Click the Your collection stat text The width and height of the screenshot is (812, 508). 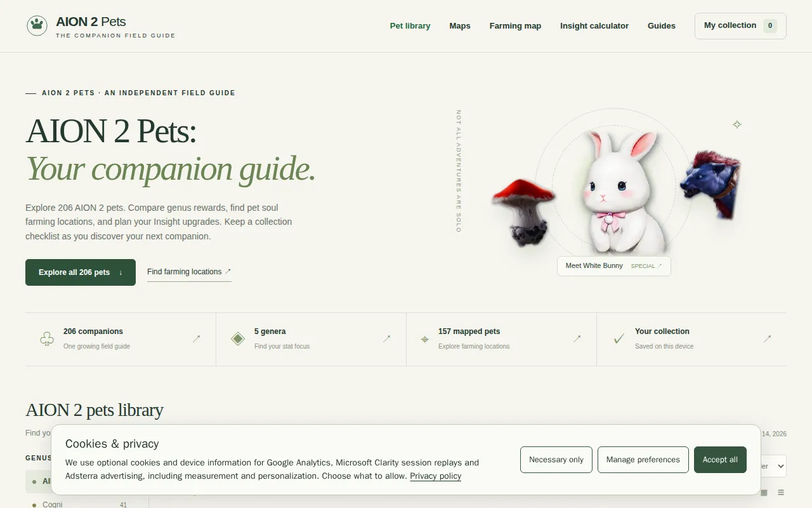click(662, 331)
